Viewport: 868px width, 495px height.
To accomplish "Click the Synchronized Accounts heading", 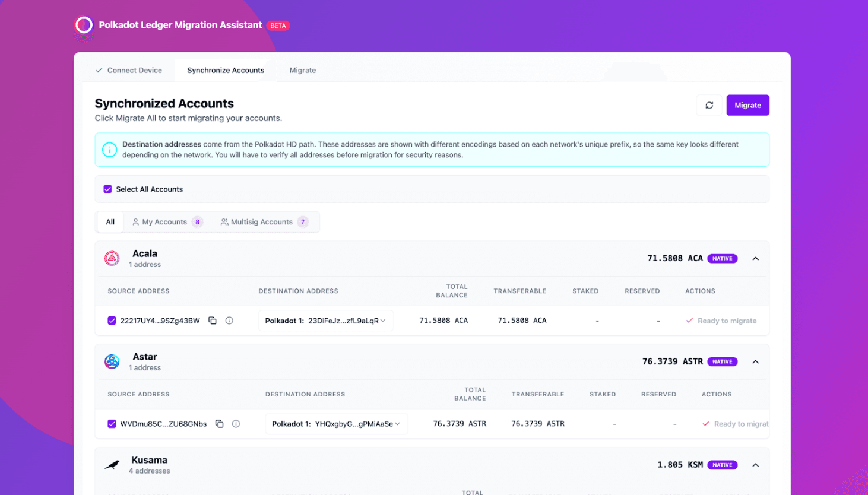I will [164, 103].
